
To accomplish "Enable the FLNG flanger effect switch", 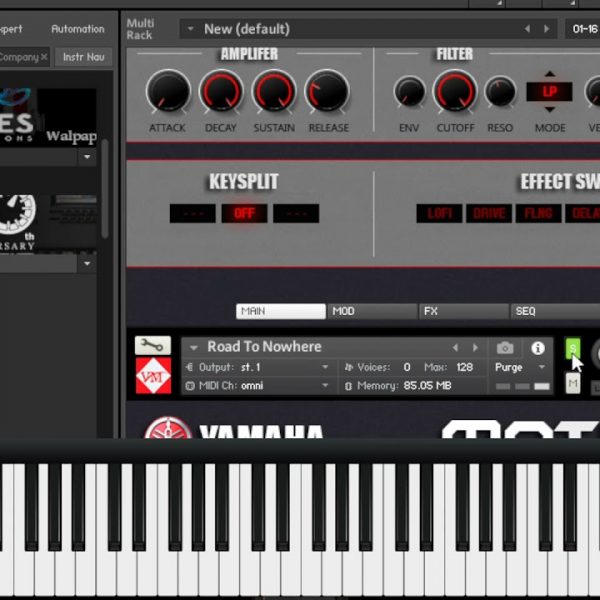I will point(538,213).
